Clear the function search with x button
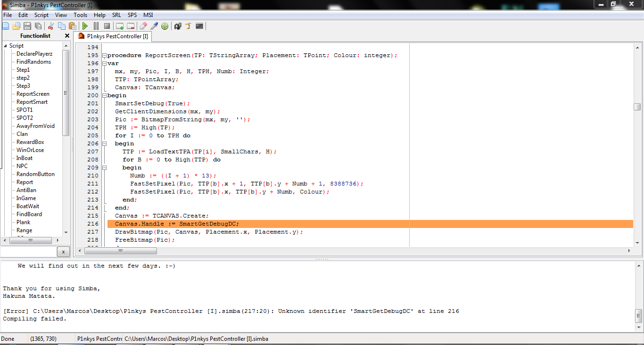The image size is (644, 345). point(64,252)
